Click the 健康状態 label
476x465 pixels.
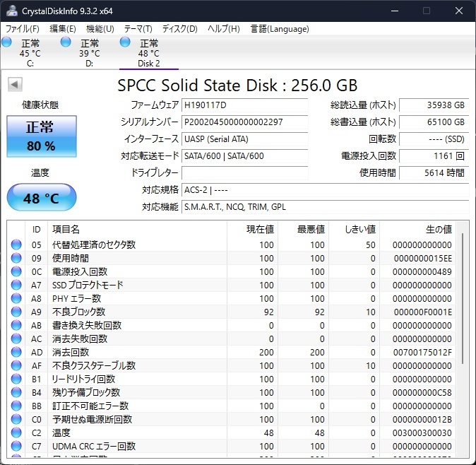point(40,105)
